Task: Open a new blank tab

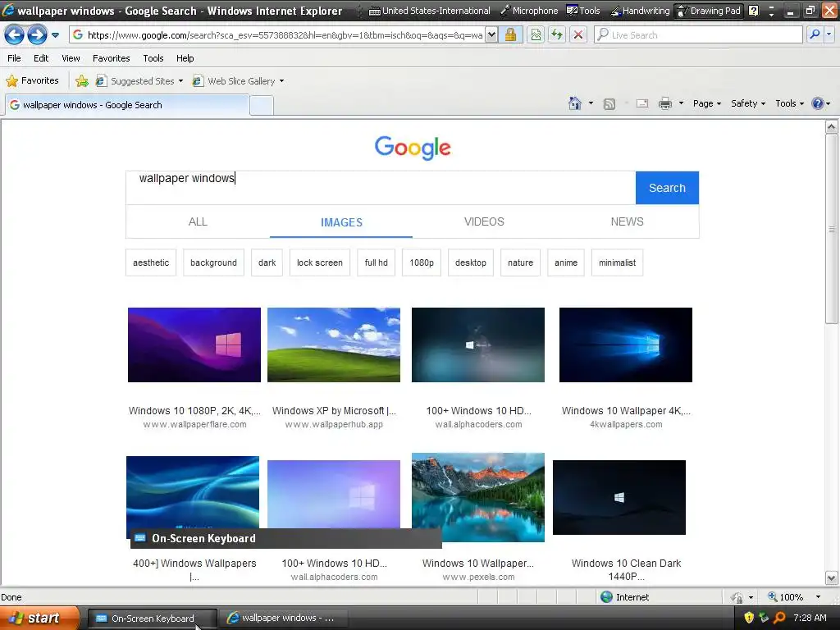Action: tap(262, 106)
